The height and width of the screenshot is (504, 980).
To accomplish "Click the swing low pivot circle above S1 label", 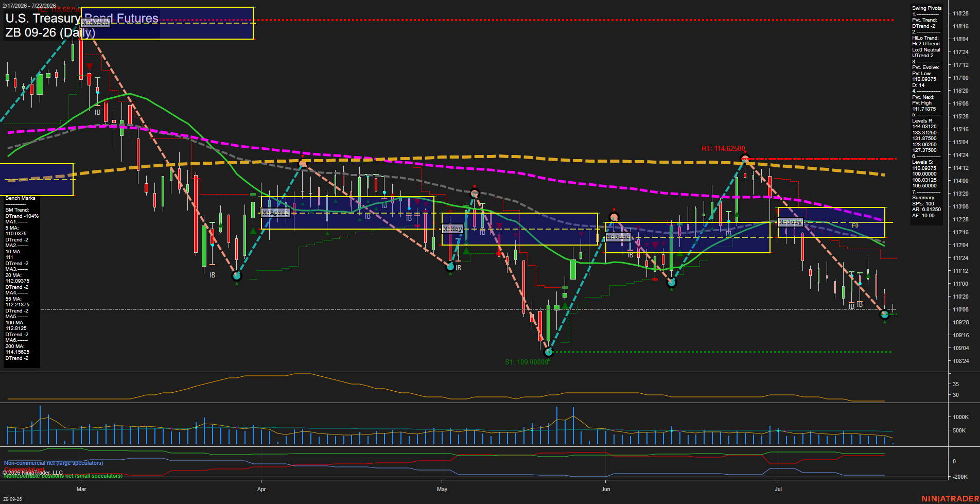I will tap(549, 352).
